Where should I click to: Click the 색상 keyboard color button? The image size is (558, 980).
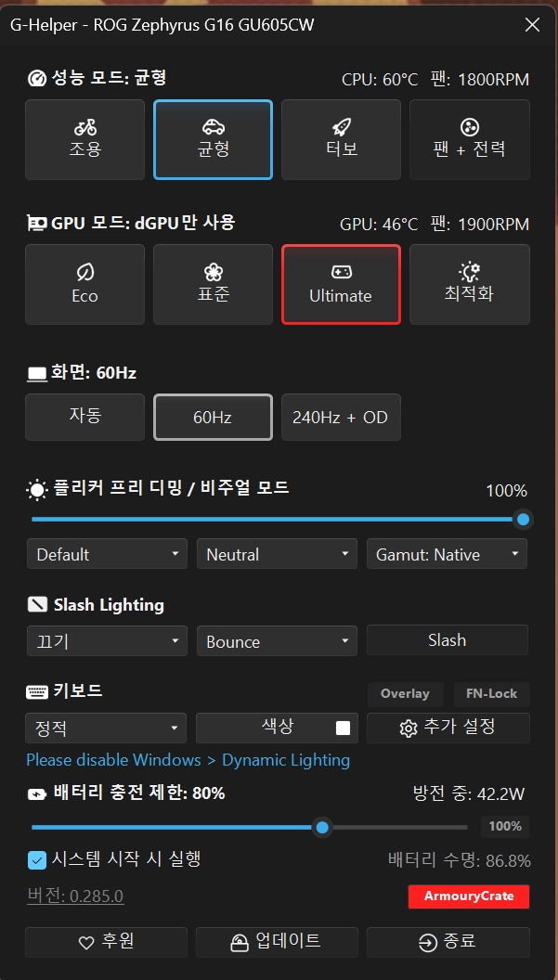(x=277, y=729)
